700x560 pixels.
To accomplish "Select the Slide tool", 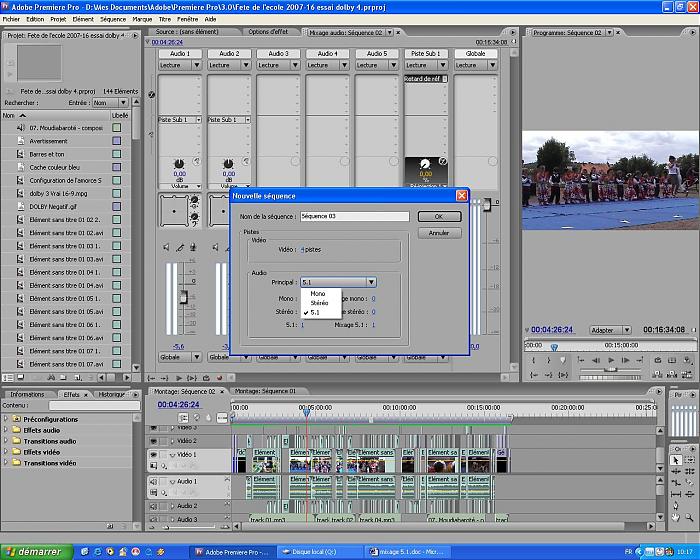I will (689, 494).
